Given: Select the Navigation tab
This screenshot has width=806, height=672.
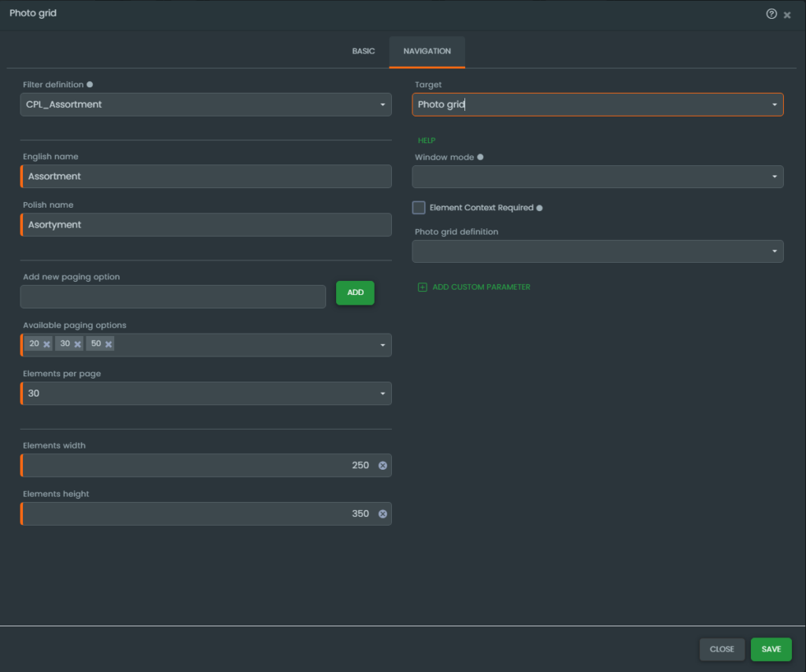Looking at the screenshot, I should pyautogui.click(x=427, y=51).
